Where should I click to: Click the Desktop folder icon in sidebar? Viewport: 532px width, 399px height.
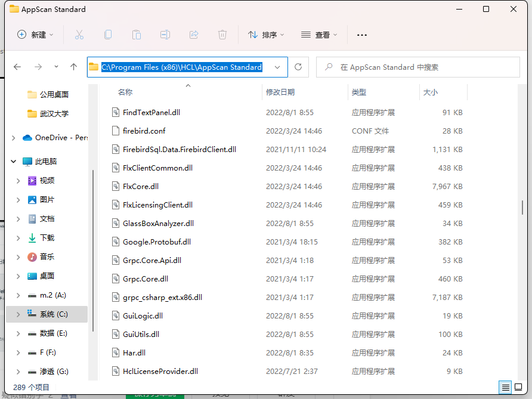[x=32, y=276]
